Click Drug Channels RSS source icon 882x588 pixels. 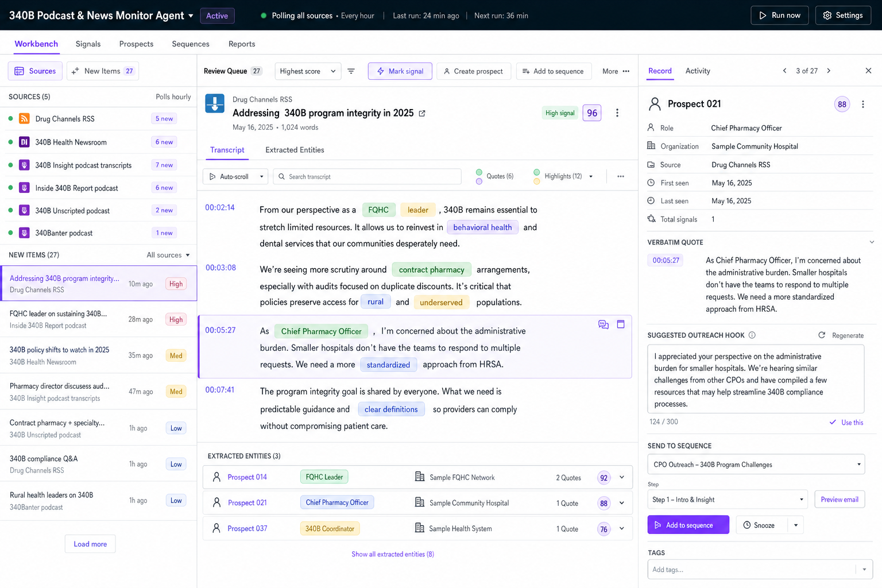click(x=24, y=119)
